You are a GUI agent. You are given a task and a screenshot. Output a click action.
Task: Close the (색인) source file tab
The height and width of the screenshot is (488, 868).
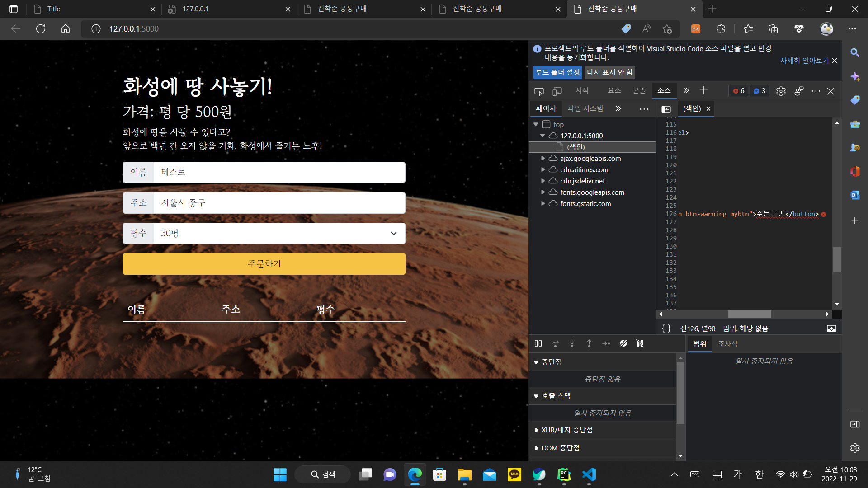coord(708,109)
